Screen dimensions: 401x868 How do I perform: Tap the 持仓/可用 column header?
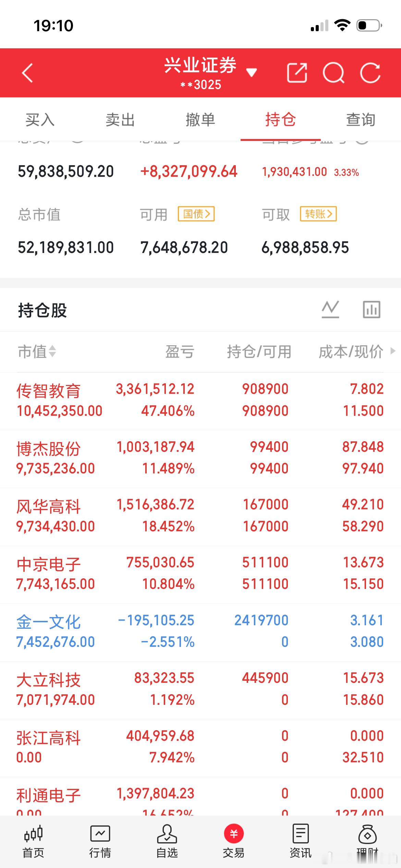[x=259, y=351]
